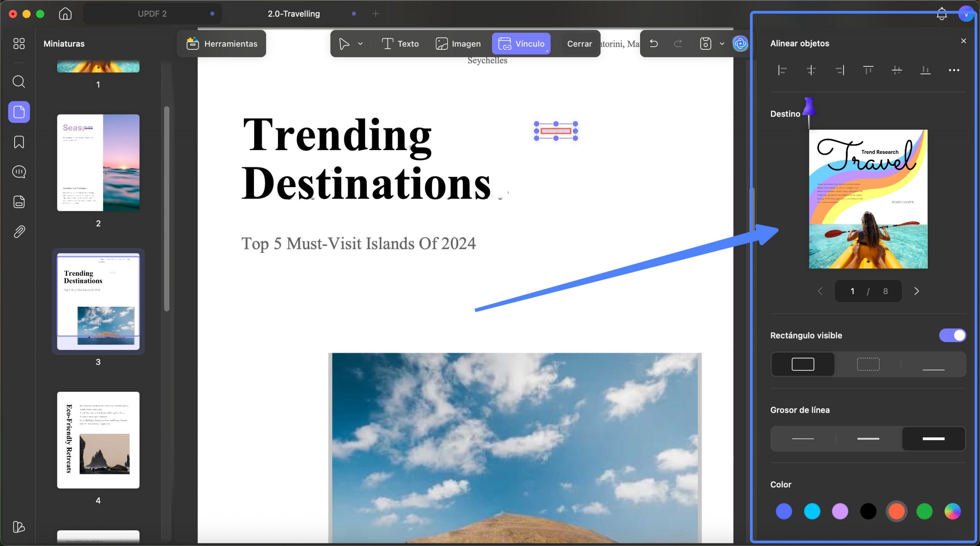This screenshot has height=546, width=980.
Task: Select the Vínculo link tool
Action: coord(521,44)
